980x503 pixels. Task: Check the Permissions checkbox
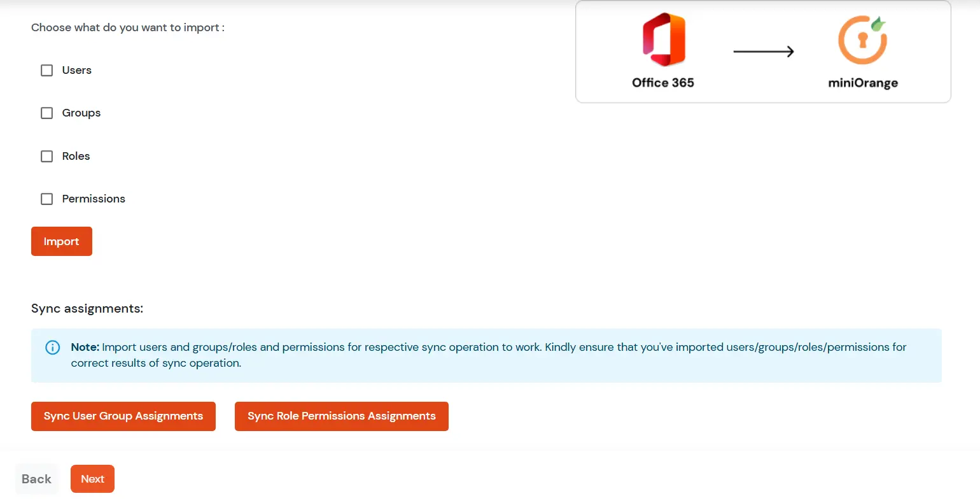(47, 199)
